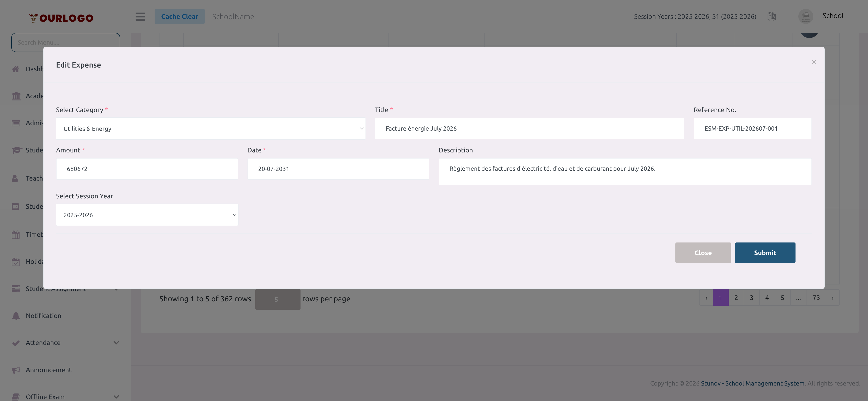Expand the Offline Exam menu

[x=116, y=396]
